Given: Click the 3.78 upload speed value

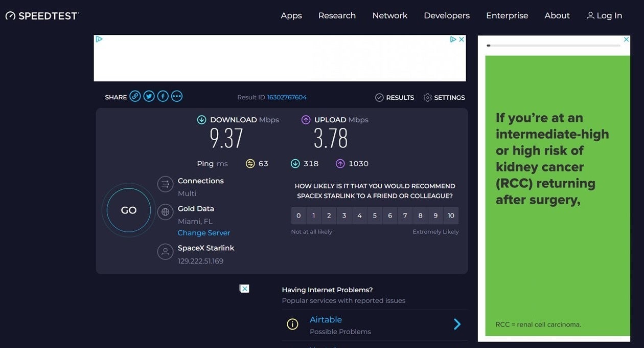Looking at the screenshot, I should (x=331, y=138).
